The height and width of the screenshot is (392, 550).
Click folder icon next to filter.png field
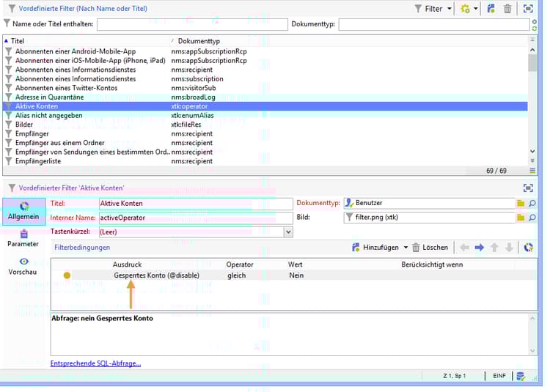pyautogui.click(x=521, y=218)
